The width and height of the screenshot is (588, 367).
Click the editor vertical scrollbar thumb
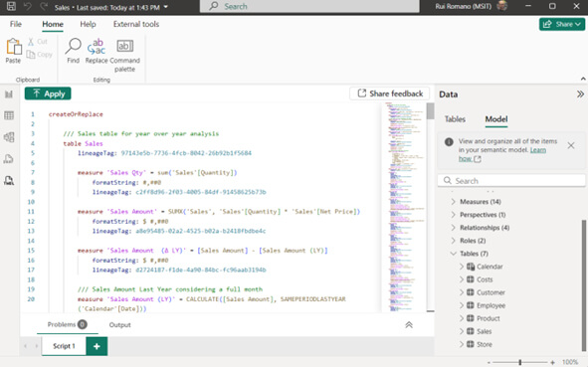tap(430, 111)
